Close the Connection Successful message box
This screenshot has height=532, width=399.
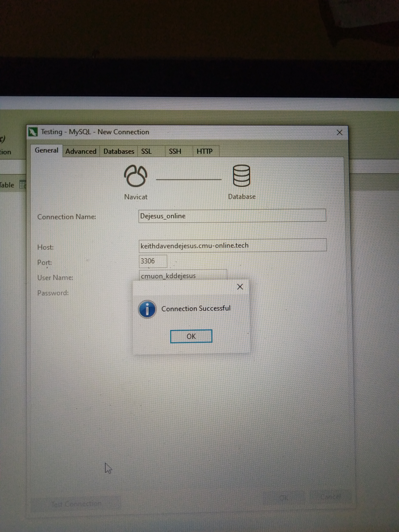(x=240, y=286)
